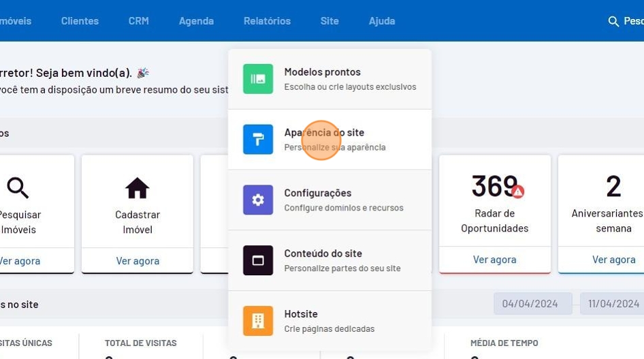Click the 11/04/2024 end date field
The height and width of the screenshot is (359, 644).
[x=613, y=304]
